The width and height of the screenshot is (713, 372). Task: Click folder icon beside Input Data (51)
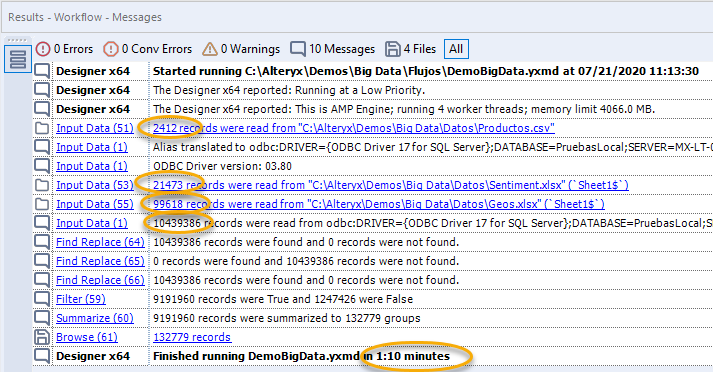click(42, 128)
